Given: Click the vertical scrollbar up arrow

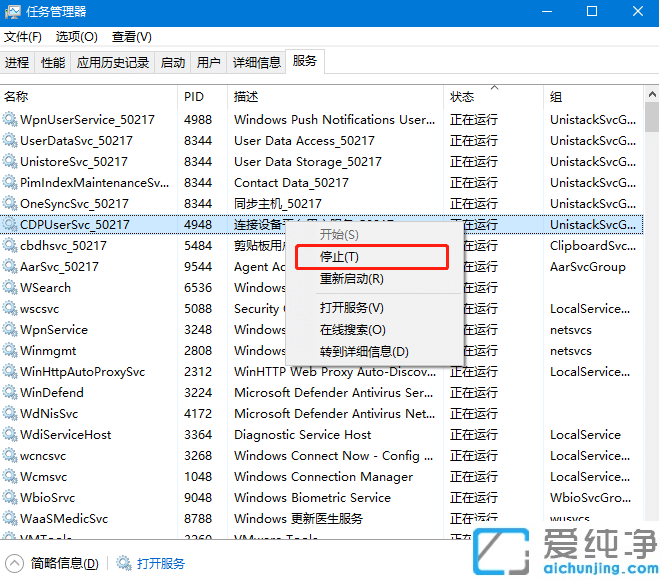Looking at the screenshot, I should click(x=652, y=95).
